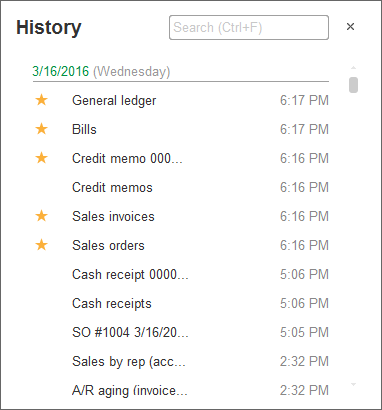Star the Credit memos entry

click(41, 187)
